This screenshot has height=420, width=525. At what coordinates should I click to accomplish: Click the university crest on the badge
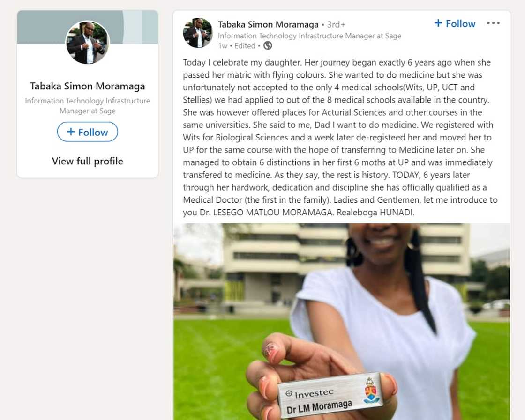pyautogui.click(x=371, y=390)
